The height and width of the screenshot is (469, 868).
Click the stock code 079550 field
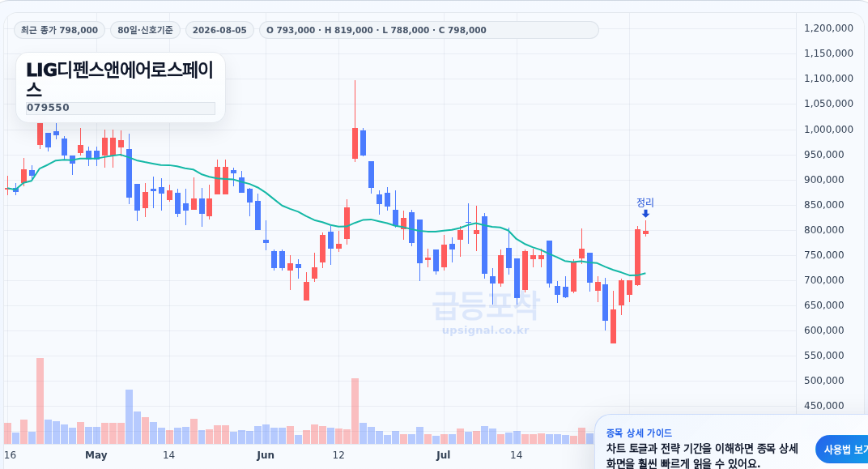(120, 108)
